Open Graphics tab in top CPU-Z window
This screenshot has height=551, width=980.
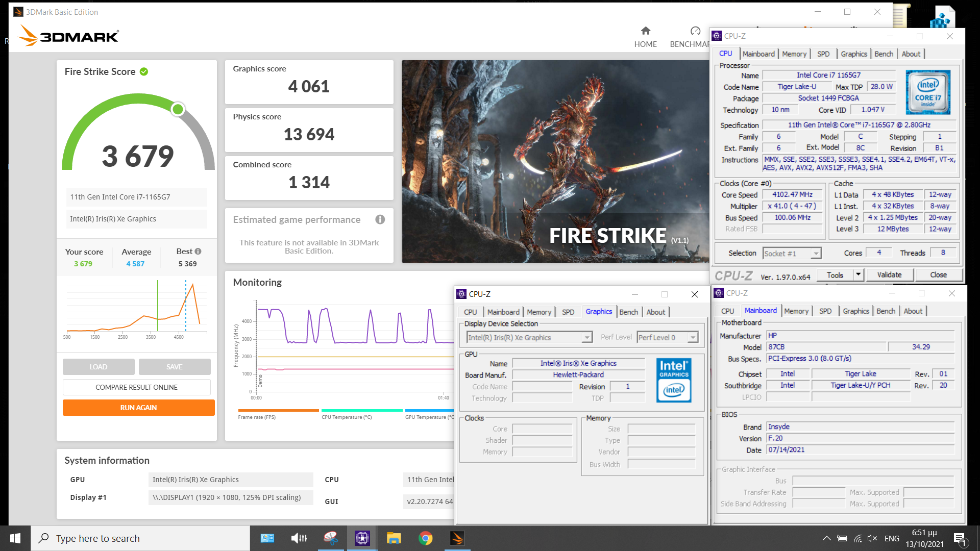854,54
